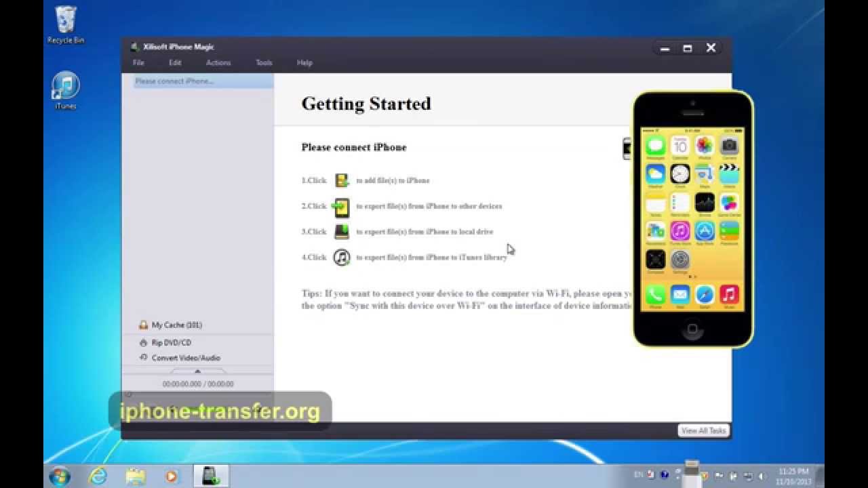This screenshot has width=868, height=488.
Task: Open Convert Video/Audio
Action: [x=180, y=358]
